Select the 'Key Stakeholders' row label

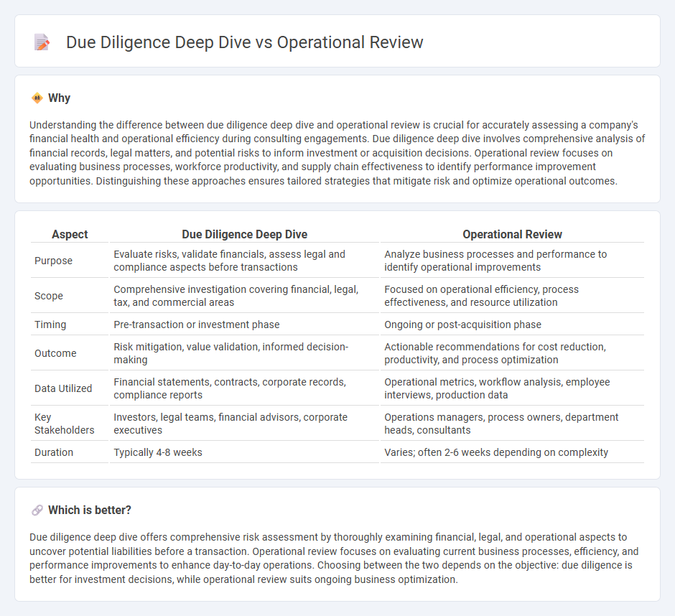tap(65, 424)
